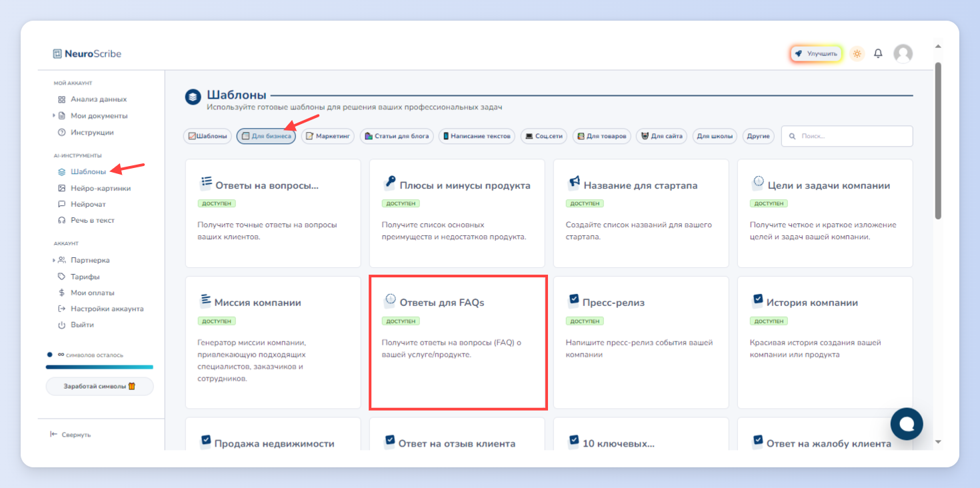Open Тарифы in sidebar
This screenshot has width=980, height=488.
[85, 277]
